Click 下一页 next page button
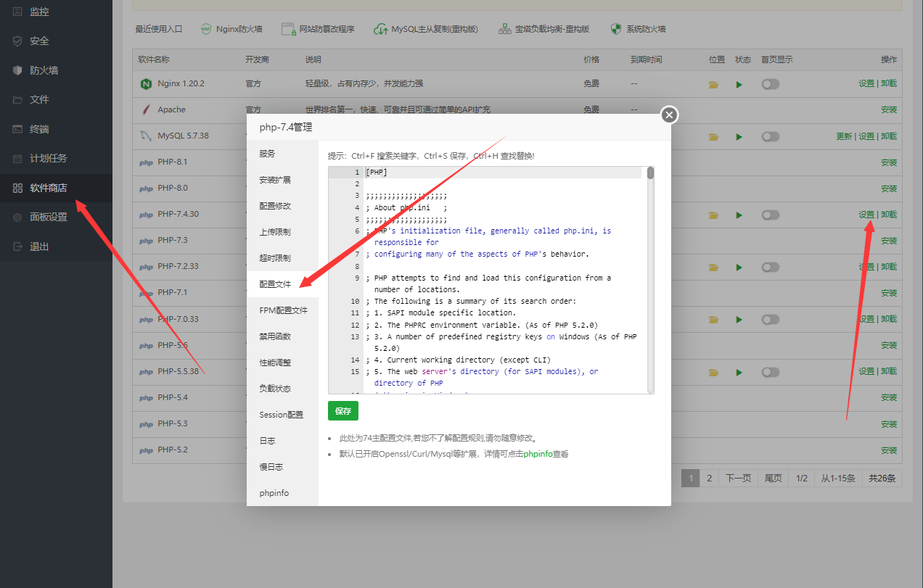923x588 pixels. click(x=738, y=479)
